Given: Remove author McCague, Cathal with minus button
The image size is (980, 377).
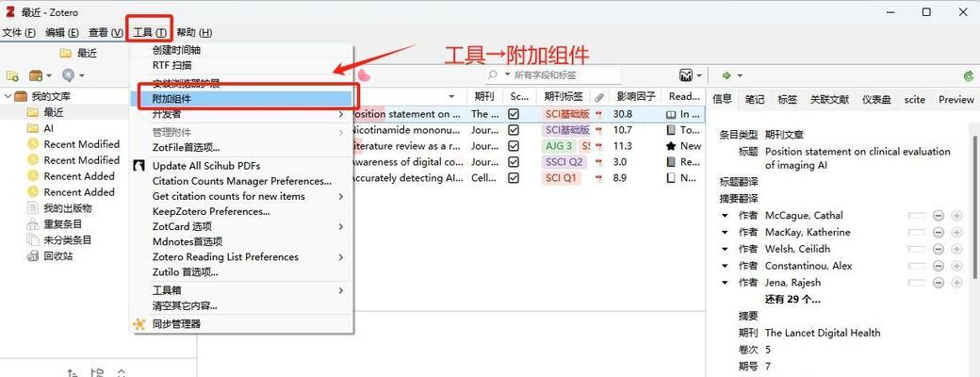Looking at the screenshot, I should click(939, 216).
